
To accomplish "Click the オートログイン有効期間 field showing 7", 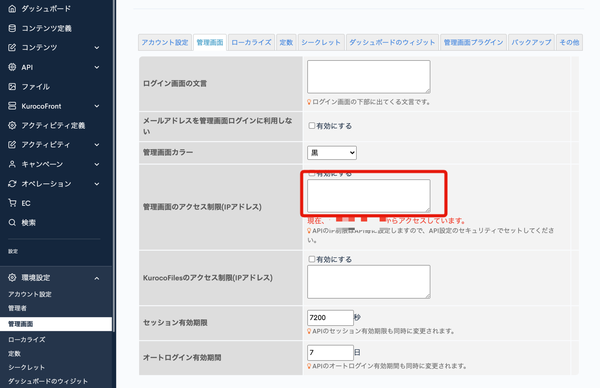I will point(330,352).
